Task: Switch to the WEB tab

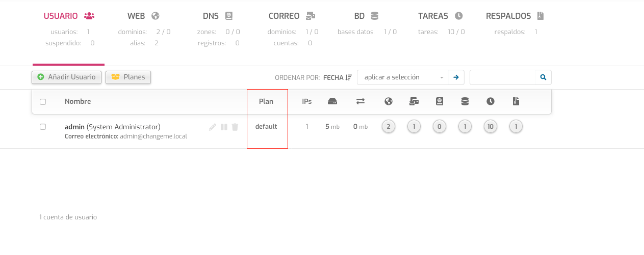Action: pos(143,16)
